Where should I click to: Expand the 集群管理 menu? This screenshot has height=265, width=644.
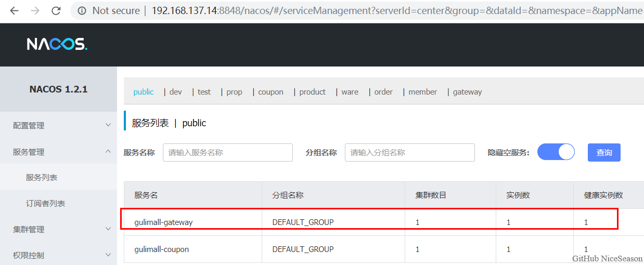pyautogui.click(x=58, y=229)
